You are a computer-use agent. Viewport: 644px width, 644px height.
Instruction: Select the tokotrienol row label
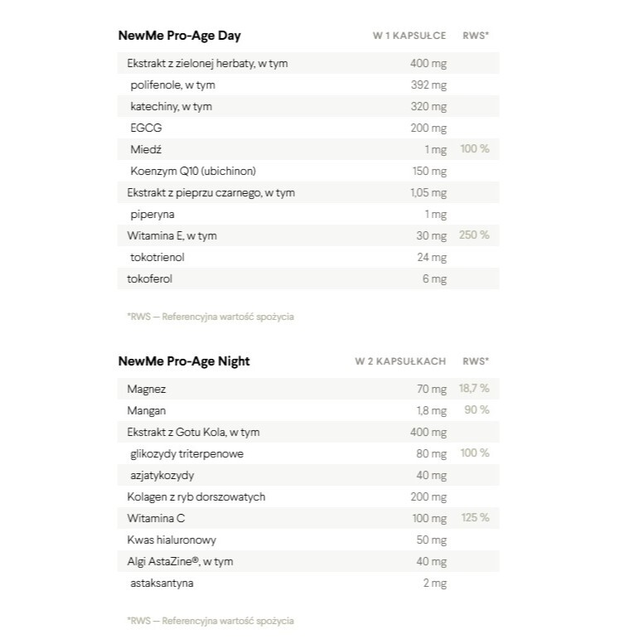click(x=157, y=257)
